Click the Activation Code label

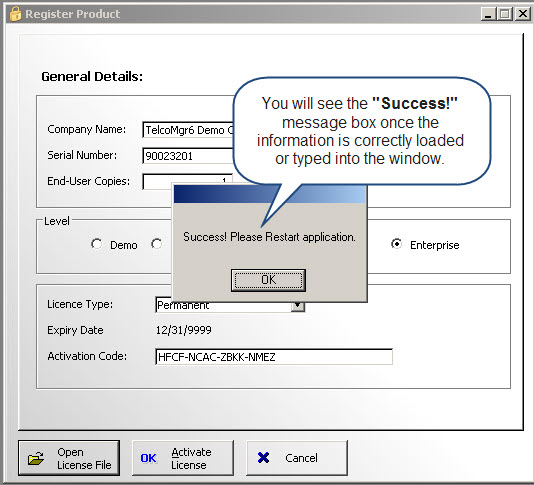(87, 356)
